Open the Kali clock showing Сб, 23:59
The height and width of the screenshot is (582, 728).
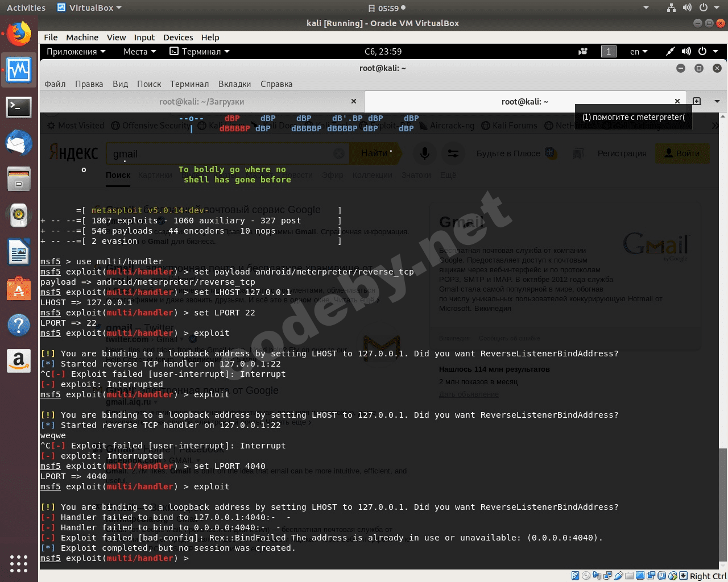pos(383,51)
